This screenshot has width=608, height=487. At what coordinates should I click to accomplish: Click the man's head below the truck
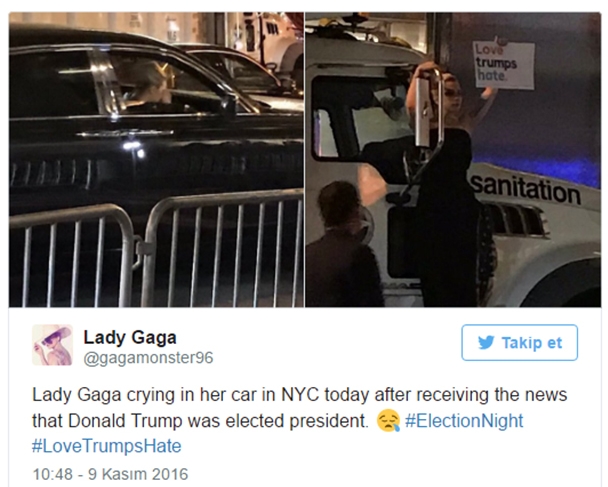[338, 204]
